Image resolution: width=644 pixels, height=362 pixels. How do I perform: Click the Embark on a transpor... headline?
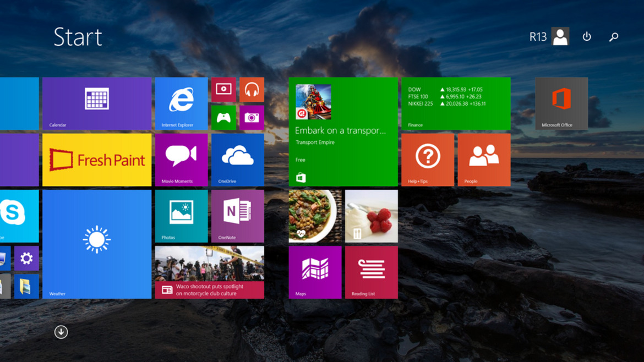pos(341,130)
